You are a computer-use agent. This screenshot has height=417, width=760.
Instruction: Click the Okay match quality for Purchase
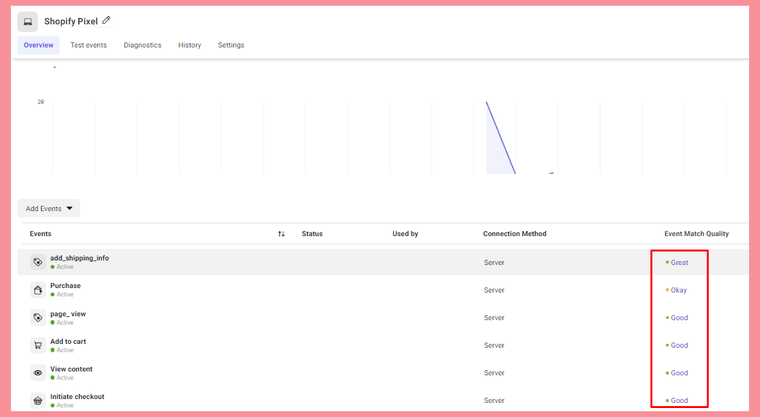tap(678, 290)
